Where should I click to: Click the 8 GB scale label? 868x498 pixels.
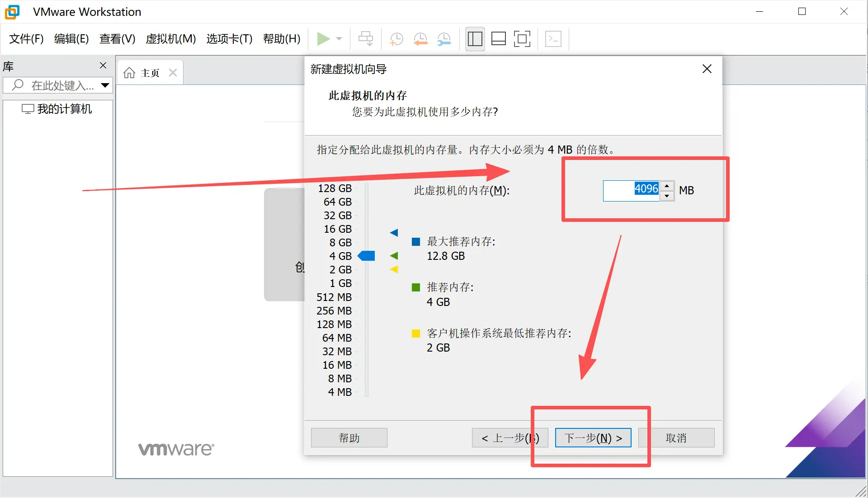tap(340, 243)
